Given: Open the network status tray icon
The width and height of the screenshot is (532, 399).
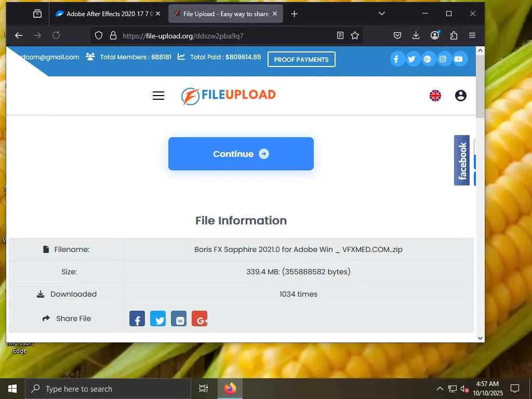Looking at the screenshot, I should 453,389.
